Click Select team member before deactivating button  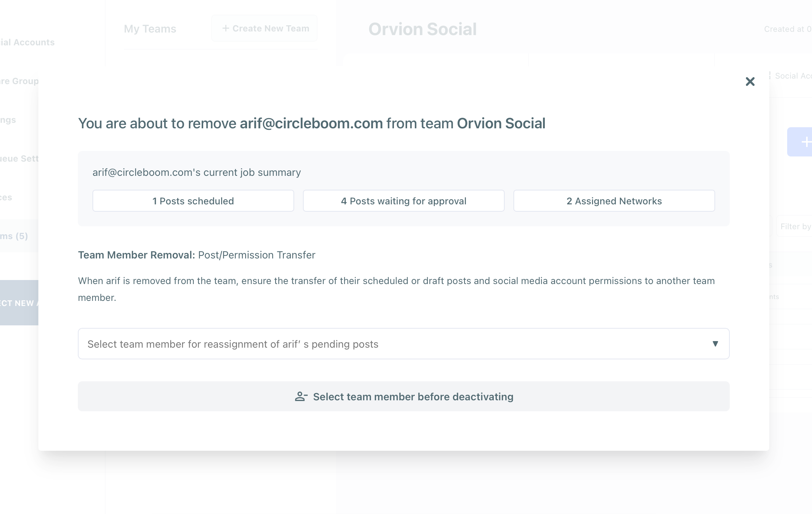[403, 396]
